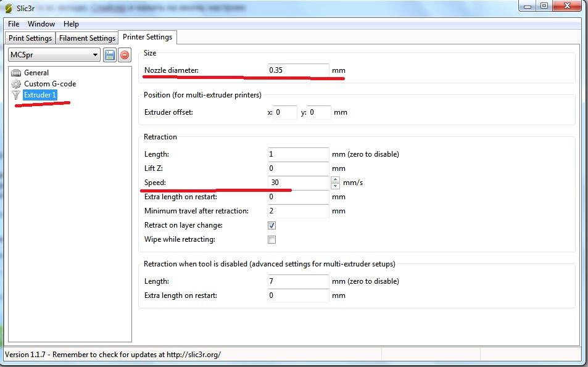
Task: Switch to the Print Settings tab
Action: (30, 38)
